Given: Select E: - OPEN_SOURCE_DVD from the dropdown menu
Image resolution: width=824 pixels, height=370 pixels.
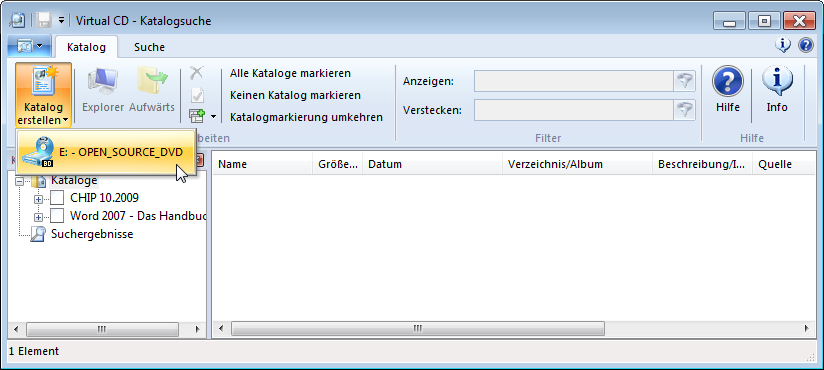Looking at the screenshot, I should [x=107, y=152].
